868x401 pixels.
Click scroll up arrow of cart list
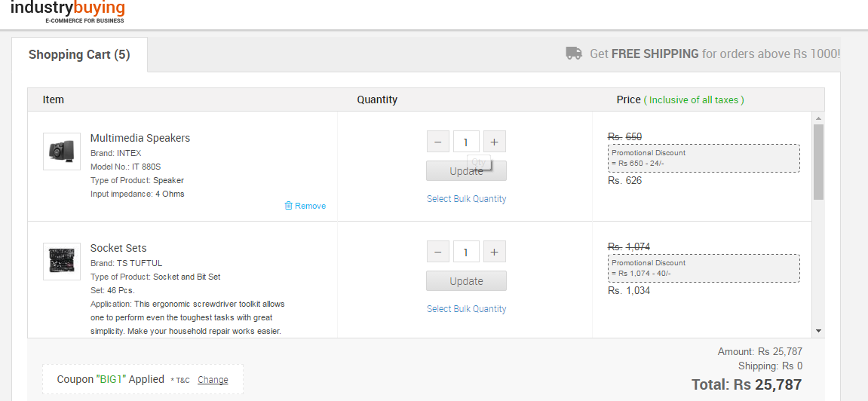click(x=819, y=118)
